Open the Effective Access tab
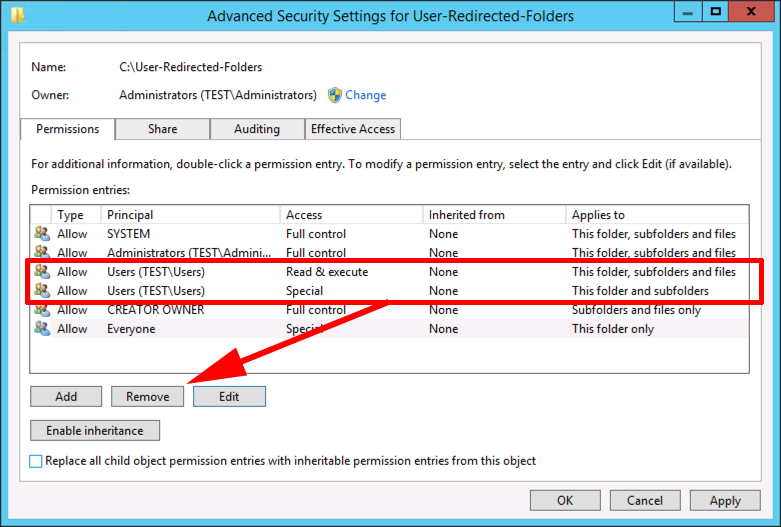This screenshot has width=781, height=527. pos(353,129)
